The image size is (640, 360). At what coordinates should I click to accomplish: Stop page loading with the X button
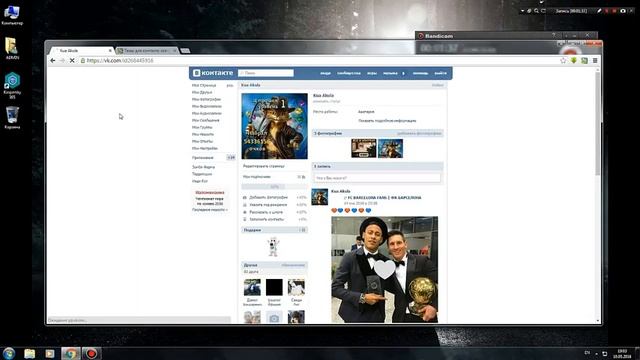72,60
